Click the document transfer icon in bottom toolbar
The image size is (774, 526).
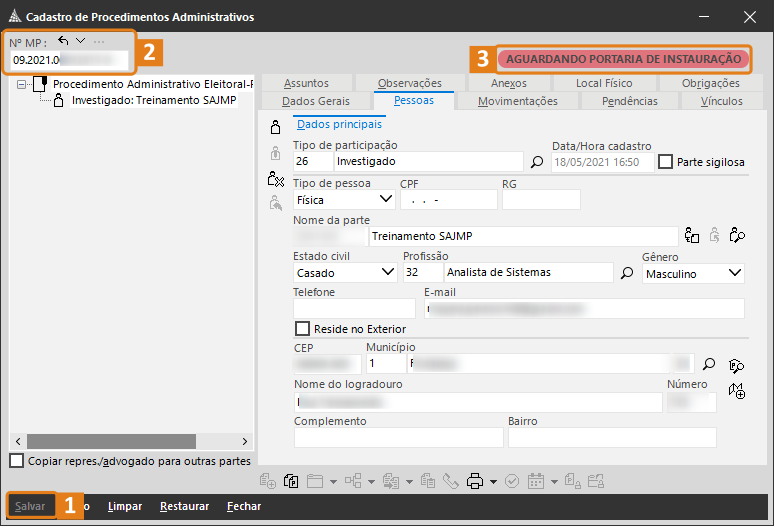click(391, 481)
